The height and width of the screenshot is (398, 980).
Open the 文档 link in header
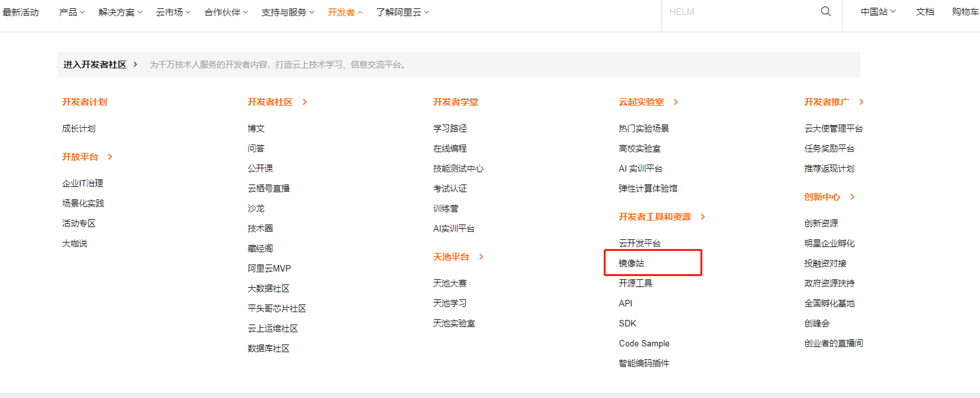925,12
